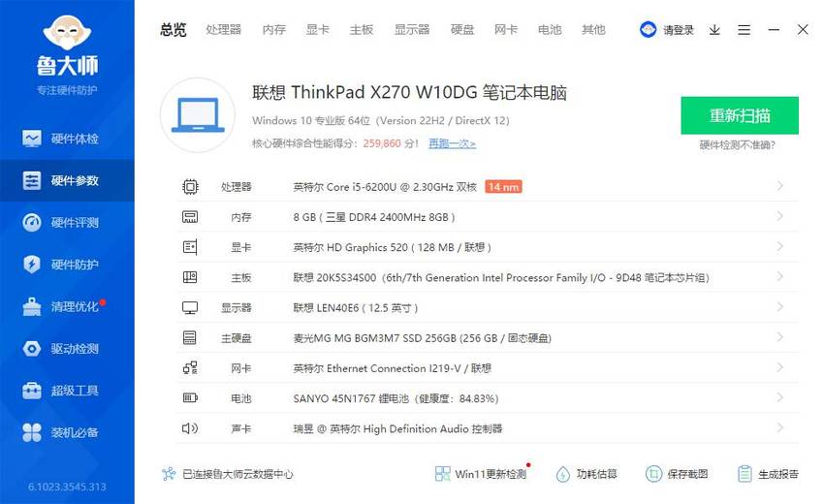Click SANYO 45N1767 battery text

[x=396, y=398]
